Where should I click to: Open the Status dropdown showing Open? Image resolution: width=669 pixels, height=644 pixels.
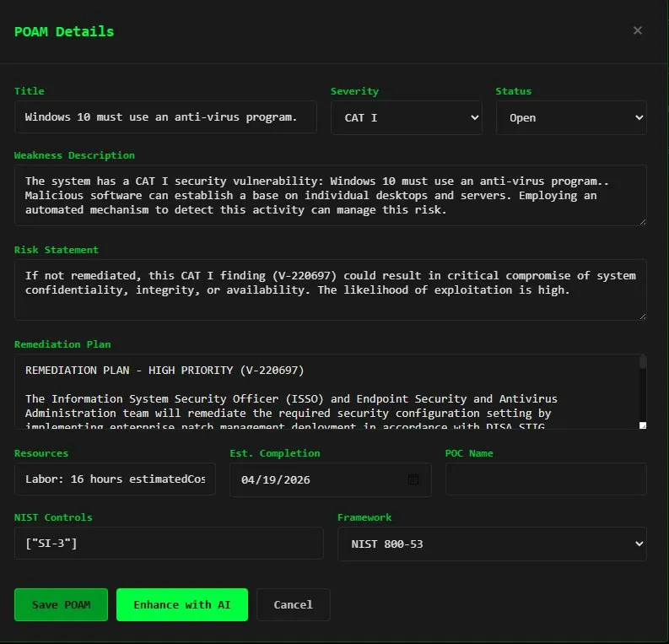point(571,118)
